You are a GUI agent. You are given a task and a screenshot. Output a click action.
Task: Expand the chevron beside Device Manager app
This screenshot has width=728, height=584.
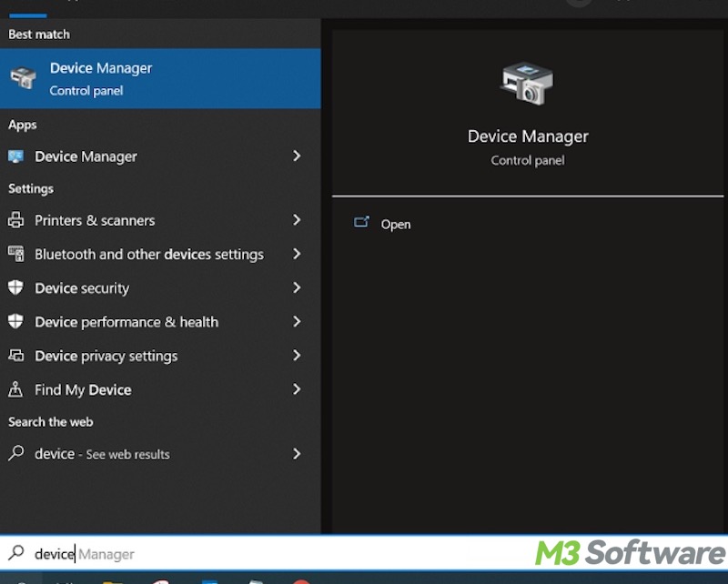click(x=297, y=156)
